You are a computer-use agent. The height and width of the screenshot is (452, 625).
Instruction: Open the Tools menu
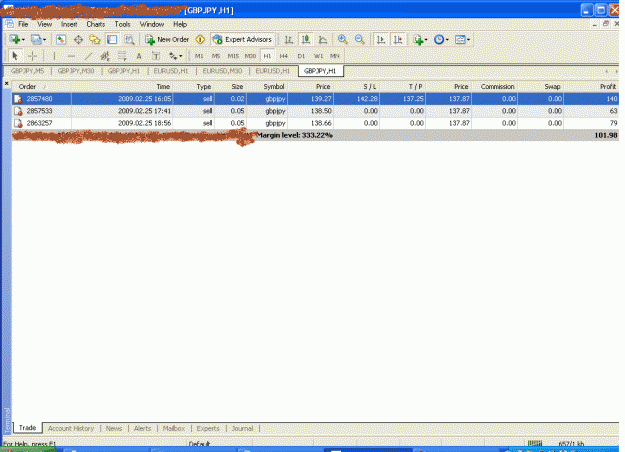pyautogui.click(x=122, y=24)
